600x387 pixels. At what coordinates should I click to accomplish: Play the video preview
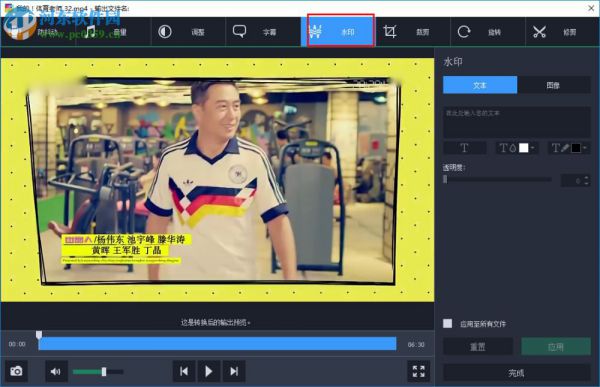click(209, 371)
